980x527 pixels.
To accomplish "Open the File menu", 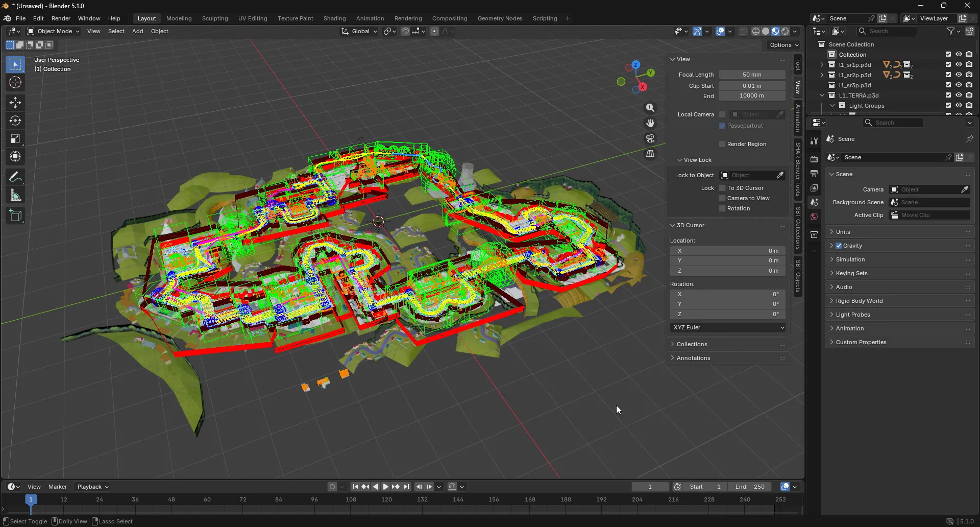I will tap(20, 18).
